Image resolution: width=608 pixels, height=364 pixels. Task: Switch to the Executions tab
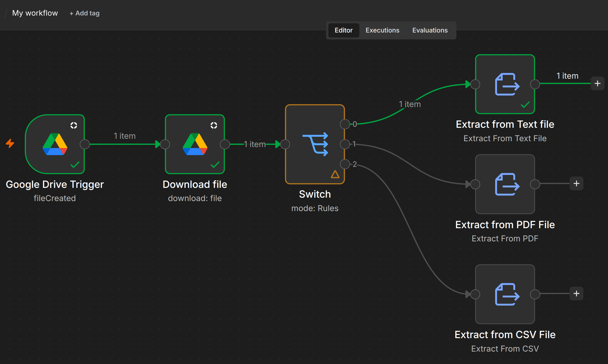[x=382, y=30]
